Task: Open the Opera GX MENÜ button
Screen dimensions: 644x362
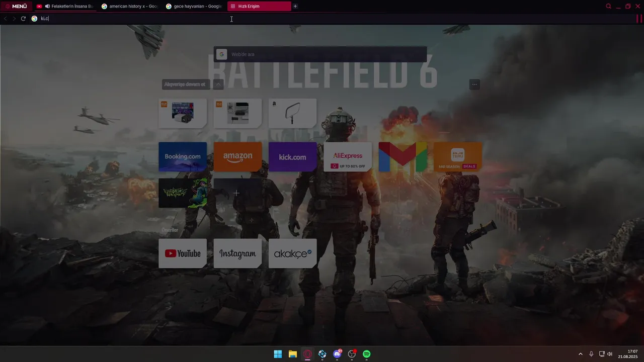Action: coord(16,6)
